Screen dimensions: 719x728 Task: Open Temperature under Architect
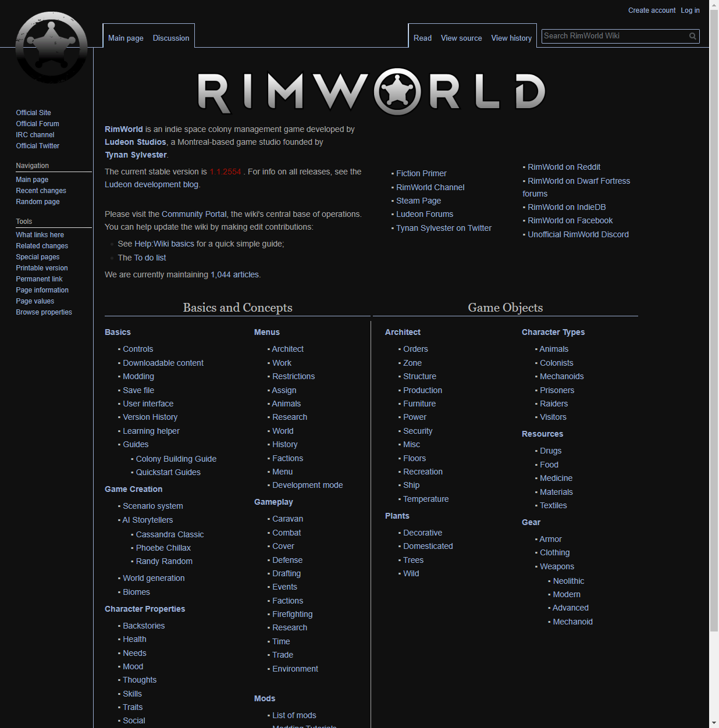(x=426, y=499)
